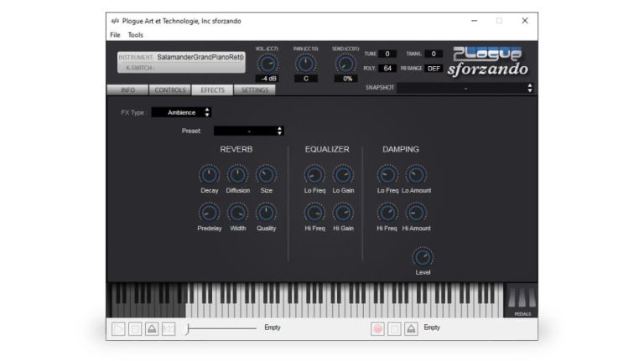Click the Snapshot up/down stepper arrows

[530, 88]
